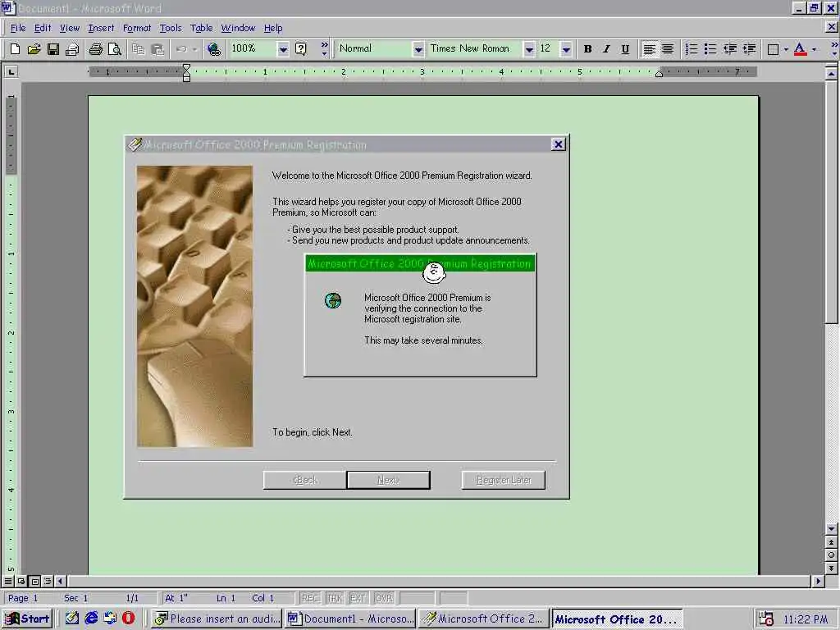Switch to Normal view icon
This screenshot has height=630, width=840.
(8, 582)
